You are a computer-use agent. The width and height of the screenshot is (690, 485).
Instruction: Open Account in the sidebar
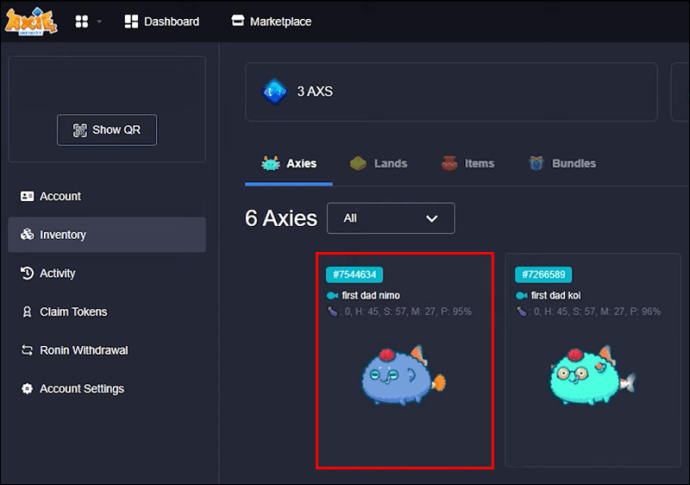tap(107, 196)
